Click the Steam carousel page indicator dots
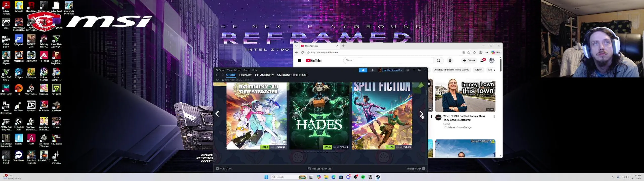This screenshot has height=181, width=644. (319, 152)
